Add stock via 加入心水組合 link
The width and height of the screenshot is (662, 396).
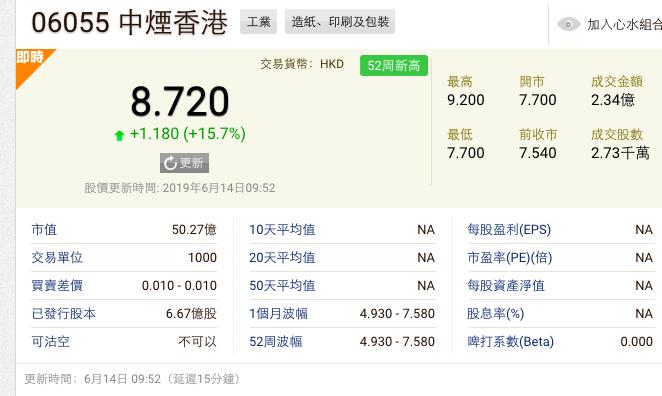tap(624, 24)
